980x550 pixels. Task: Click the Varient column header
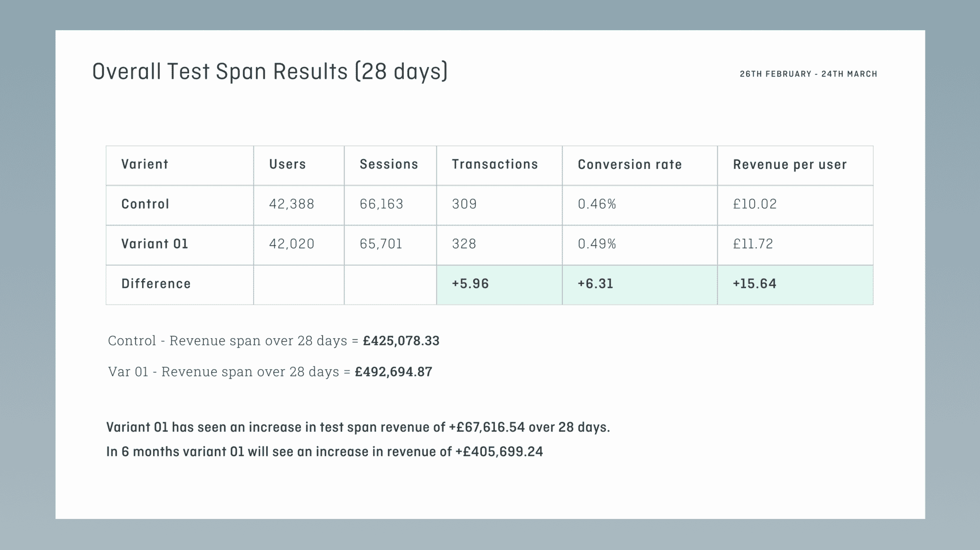point(145,164)
